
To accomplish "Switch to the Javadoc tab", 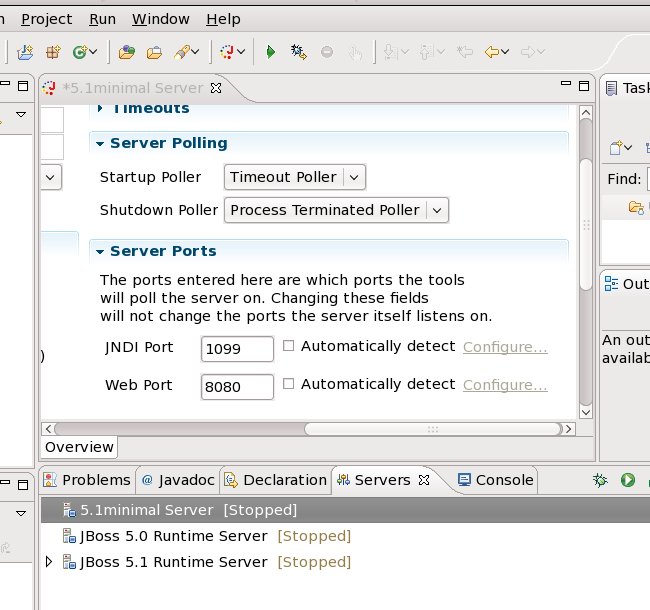I will 178,480.
